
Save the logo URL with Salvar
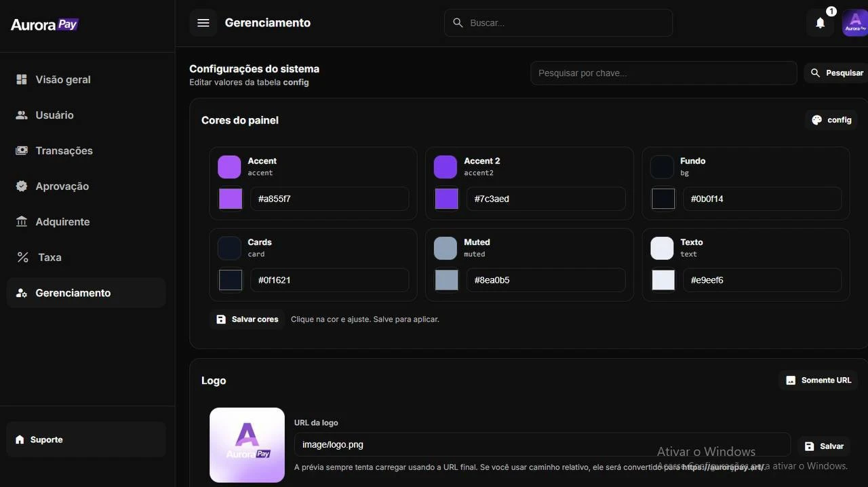(x=824, y=446)
